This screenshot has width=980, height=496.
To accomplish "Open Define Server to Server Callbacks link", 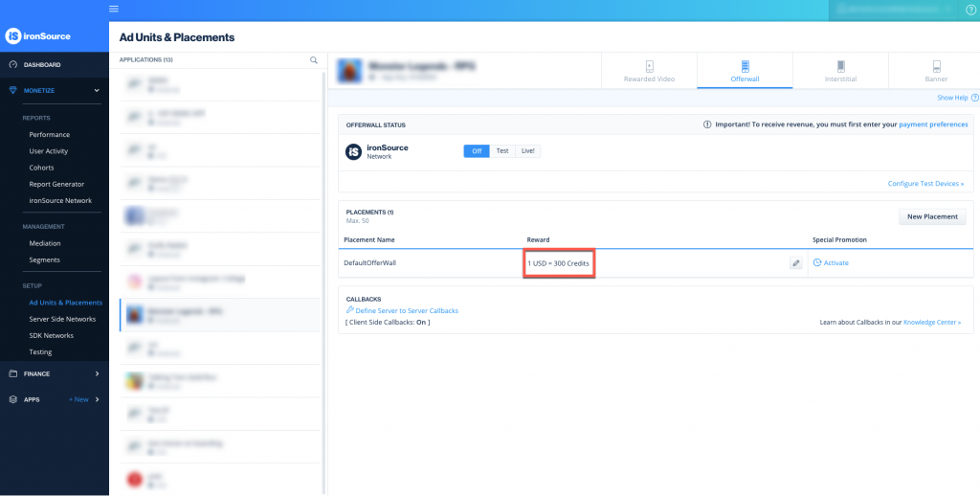I will (407, 311).
